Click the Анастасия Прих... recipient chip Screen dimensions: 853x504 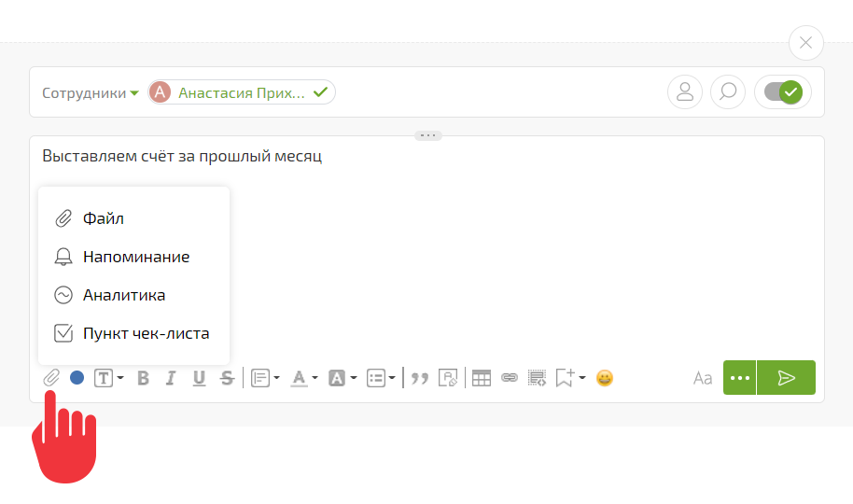point(242,92)
